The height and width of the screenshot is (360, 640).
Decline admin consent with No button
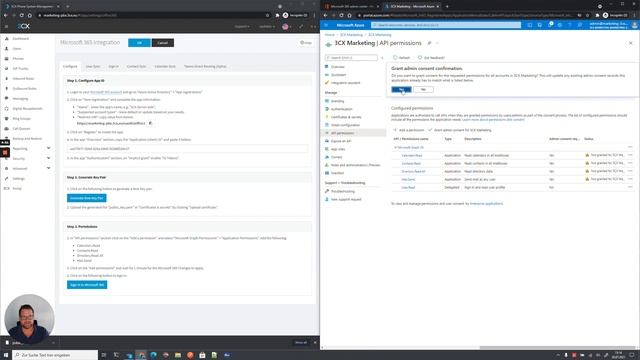tap(423, 89)
